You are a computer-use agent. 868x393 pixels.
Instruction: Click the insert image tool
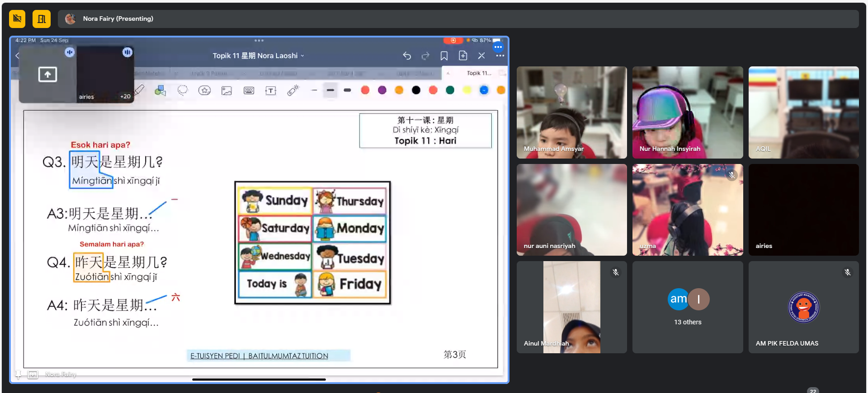226,91
